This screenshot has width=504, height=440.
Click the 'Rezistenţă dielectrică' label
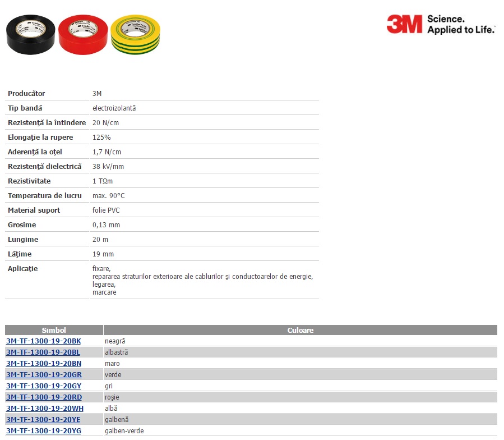pos(45,167)
